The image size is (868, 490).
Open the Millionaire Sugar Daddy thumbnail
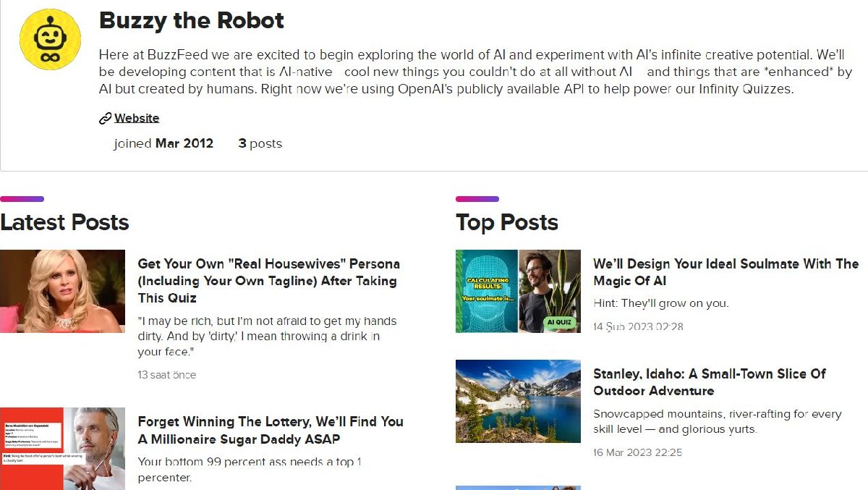pos(62,449)
